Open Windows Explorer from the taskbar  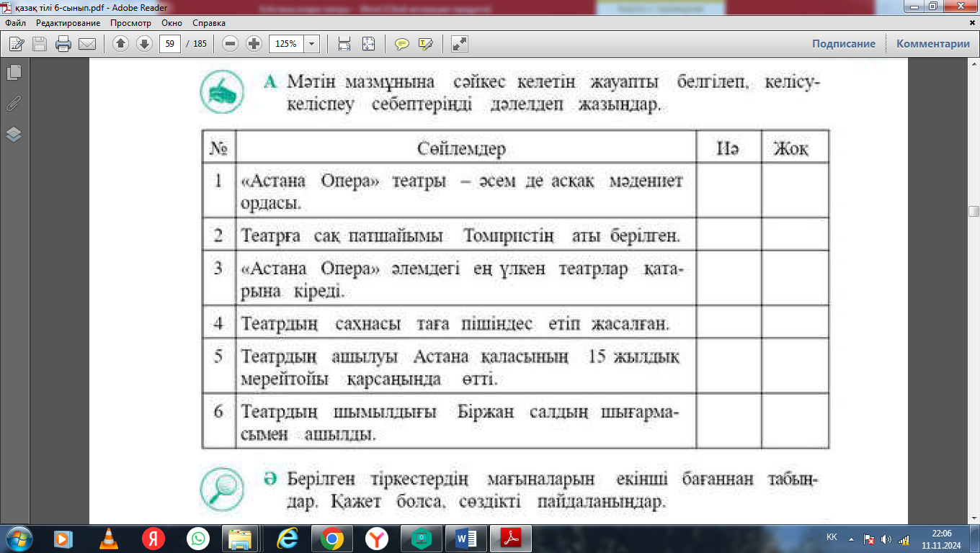pos(241,538)
